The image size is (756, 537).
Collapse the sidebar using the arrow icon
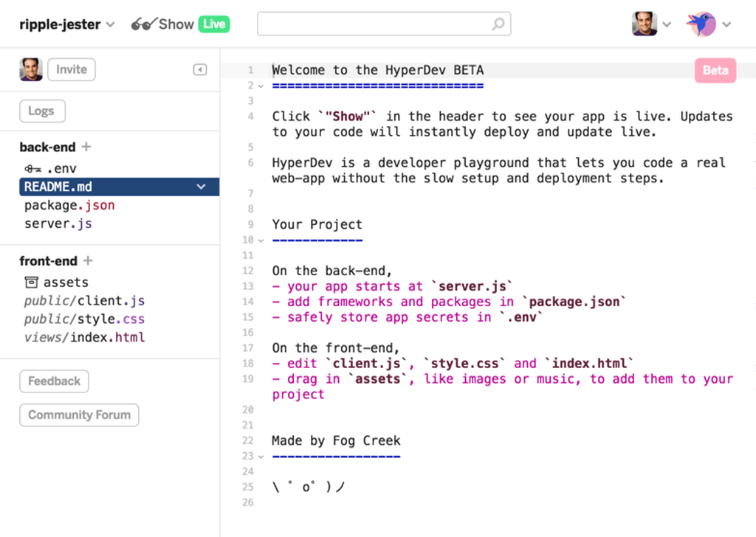point(199,69)
